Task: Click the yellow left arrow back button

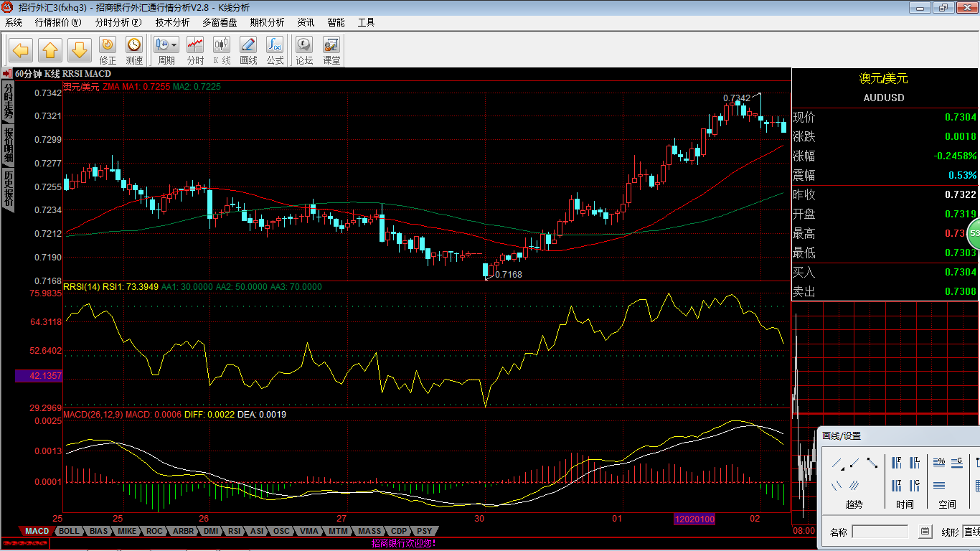Action: click(20, 50)
